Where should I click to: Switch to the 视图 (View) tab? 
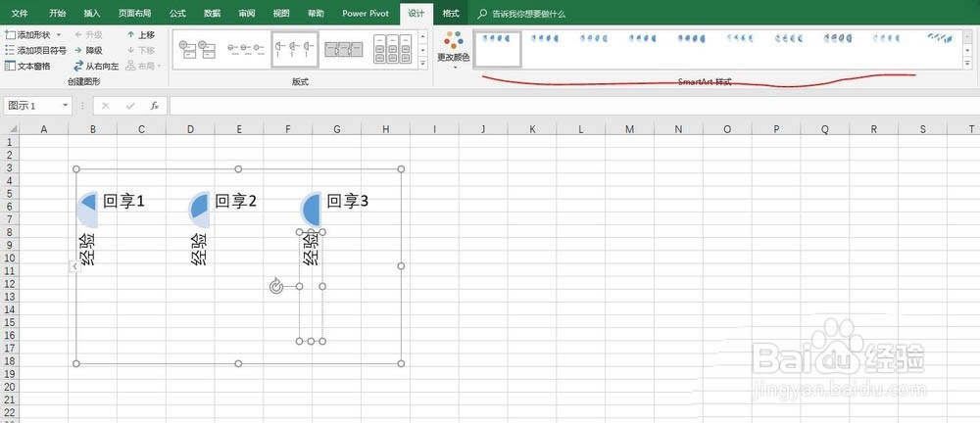tap(281, 13)
